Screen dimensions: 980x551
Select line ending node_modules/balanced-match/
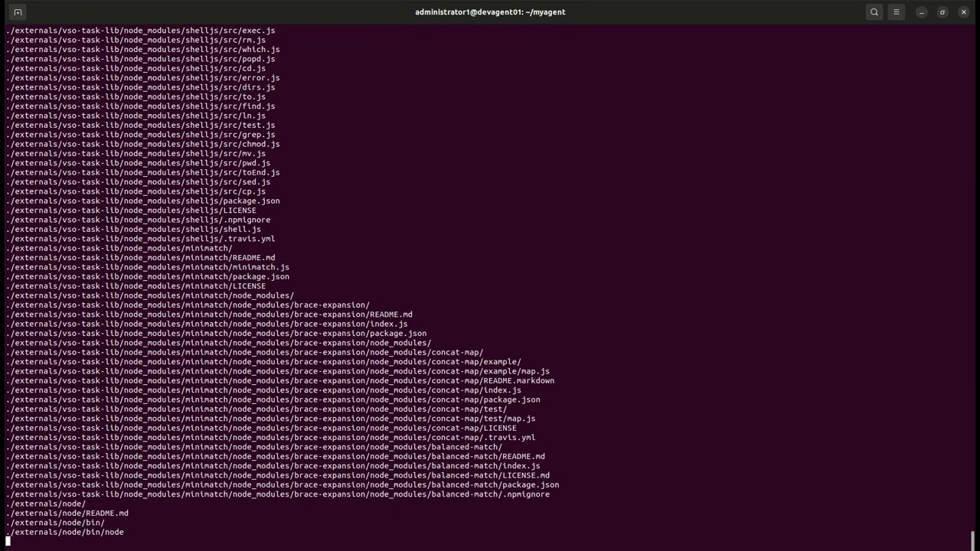255,447
